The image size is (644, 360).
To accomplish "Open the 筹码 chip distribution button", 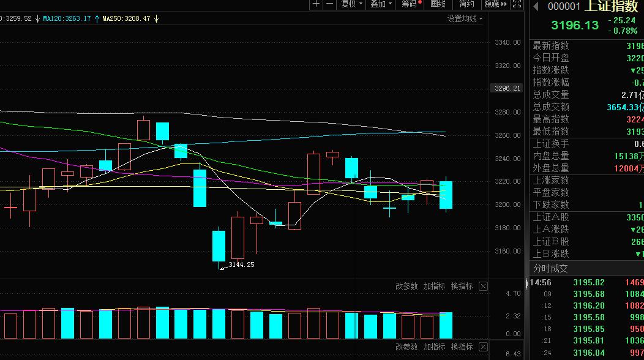I will 410,4.
